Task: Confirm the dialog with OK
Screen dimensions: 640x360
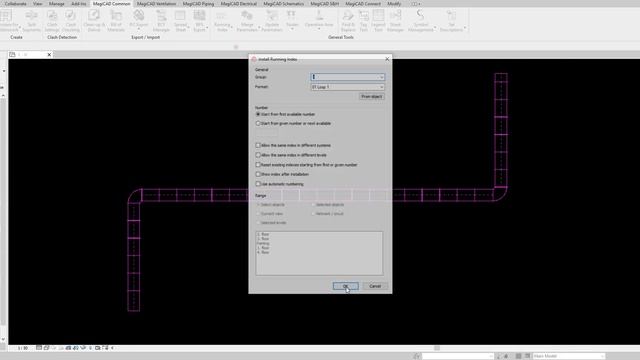Action: (x=345, y=286)
